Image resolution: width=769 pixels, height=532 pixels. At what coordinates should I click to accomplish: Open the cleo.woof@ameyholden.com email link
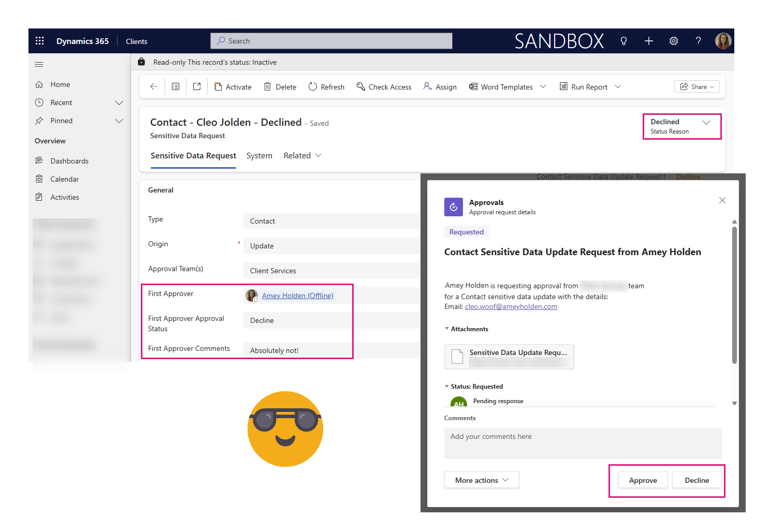click(511, 306)
